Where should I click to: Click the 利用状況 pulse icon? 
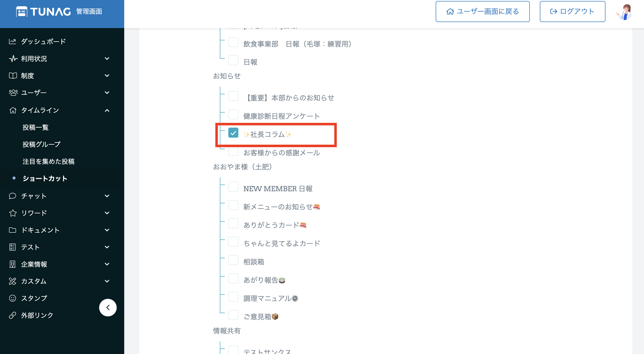click(13, 58)
